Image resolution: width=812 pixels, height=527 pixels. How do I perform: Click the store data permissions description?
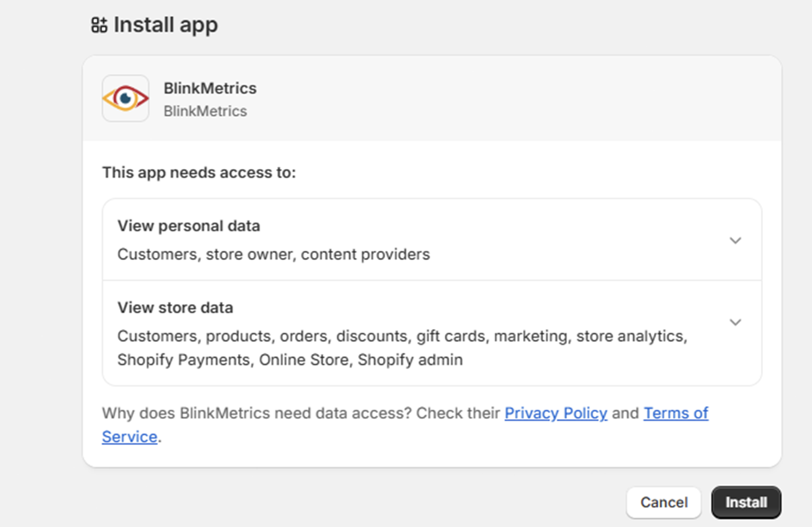402,337
